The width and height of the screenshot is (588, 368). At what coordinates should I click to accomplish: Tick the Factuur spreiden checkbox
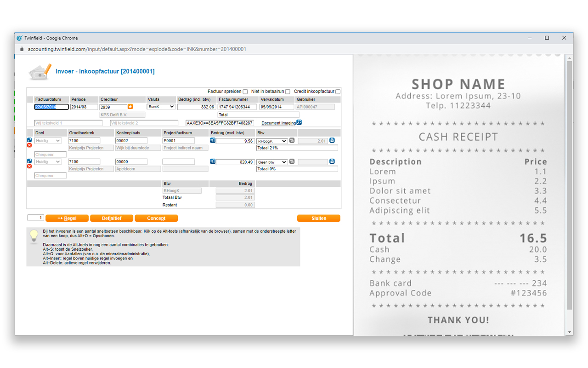coord(245,92)
